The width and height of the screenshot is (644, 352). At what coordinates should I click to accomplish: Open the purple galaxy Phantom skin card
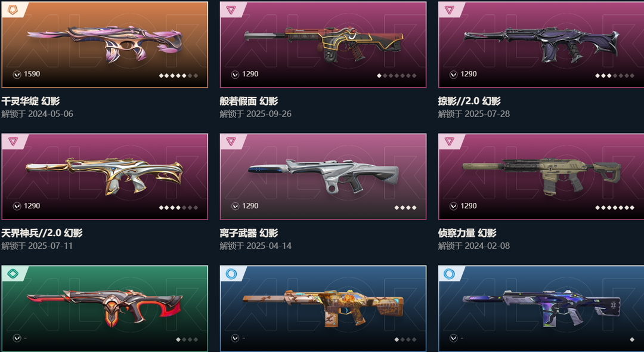(x=541, y=308)
